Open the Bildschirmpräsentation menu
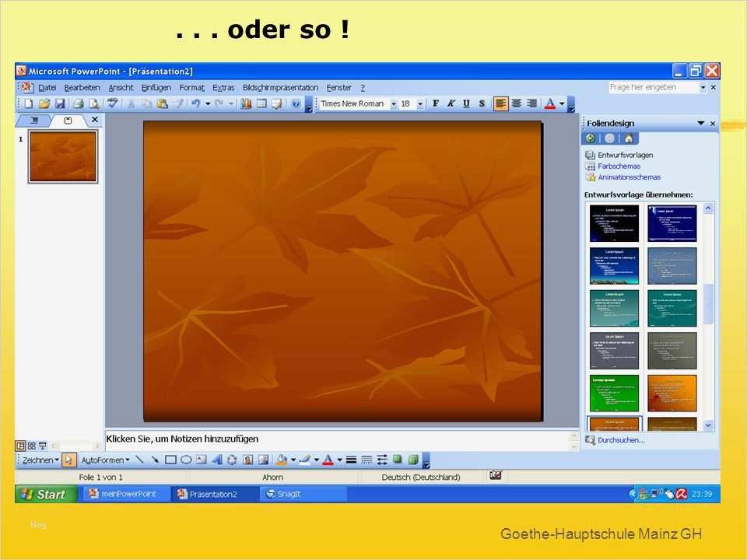This screenshot has width=747, height=560. (280, 87)
